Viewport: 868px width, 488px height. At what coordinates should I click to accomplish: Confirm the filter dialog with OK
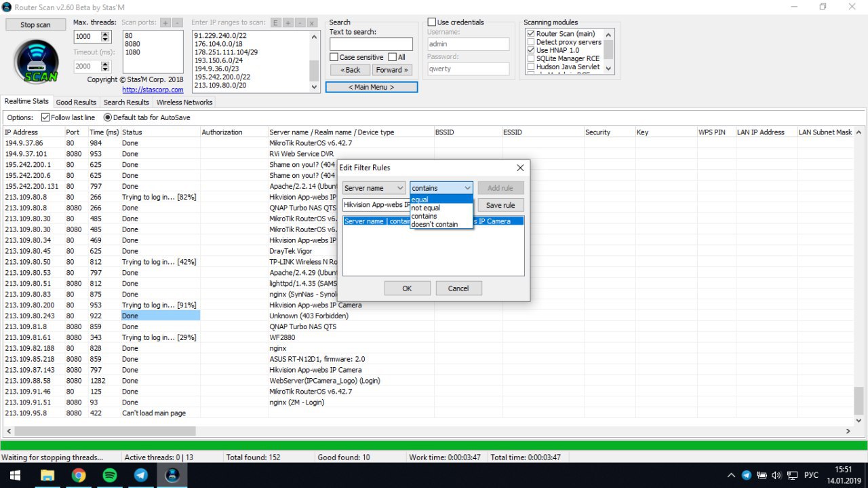(x=407, y=288)
